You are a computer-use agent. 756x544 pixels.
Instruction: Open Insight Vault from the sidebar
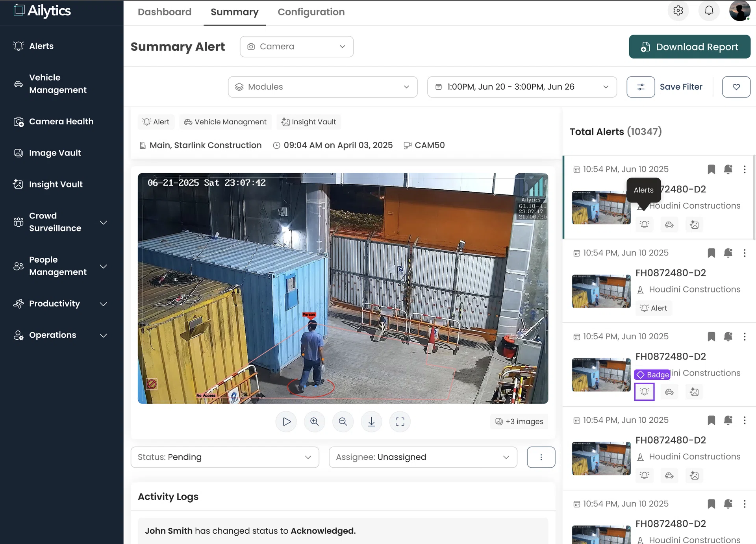click(x=56, y=184)
